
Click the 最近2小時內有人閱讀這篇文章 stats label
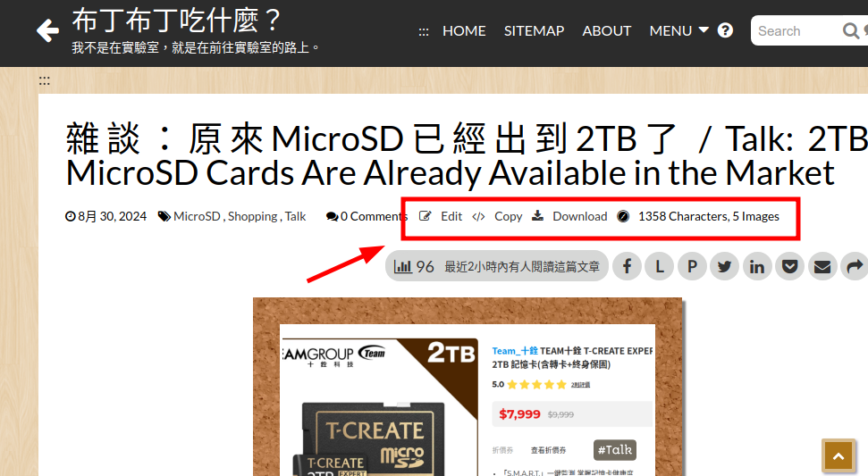coord(522,267)
